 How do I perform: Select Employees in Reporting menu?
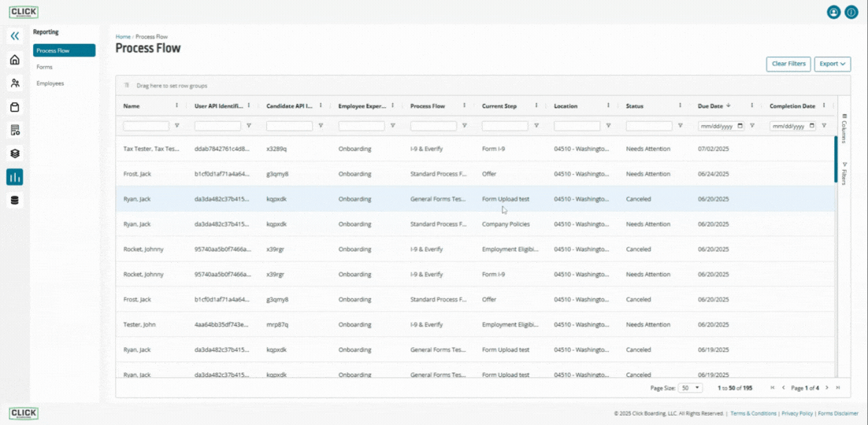click(50, 83)
